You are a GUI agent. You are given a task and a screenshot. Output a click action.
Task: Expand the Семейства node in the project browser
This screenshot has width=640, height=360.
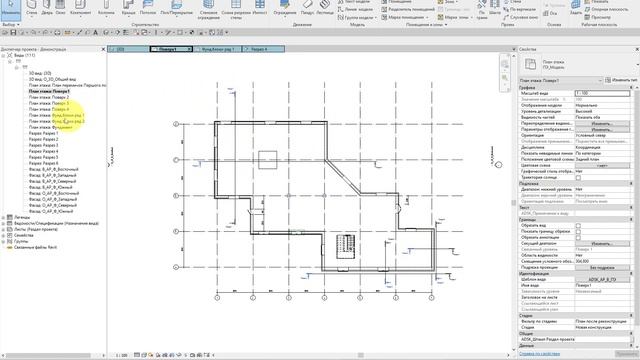pos(3,236)
